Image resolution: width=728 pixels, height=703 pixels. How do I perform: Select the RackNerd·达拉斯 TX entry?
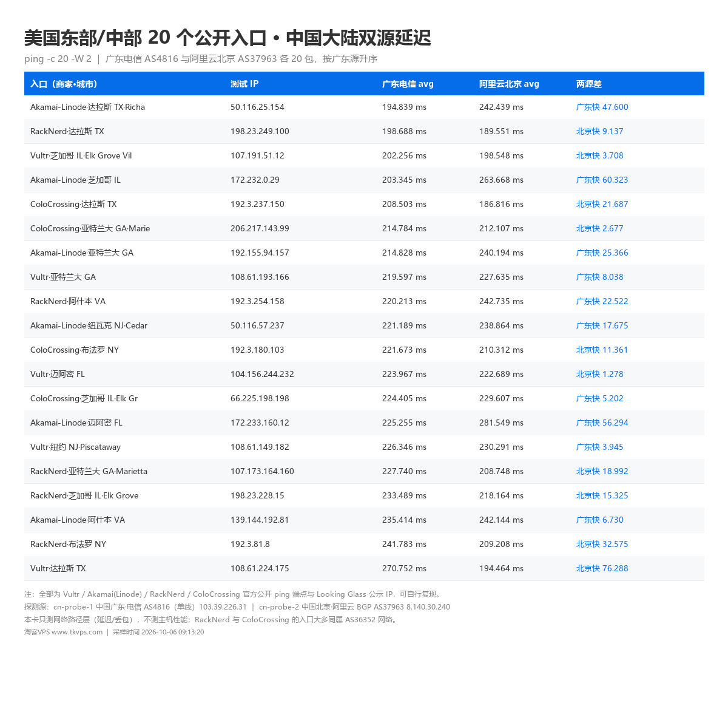[67, 131]
